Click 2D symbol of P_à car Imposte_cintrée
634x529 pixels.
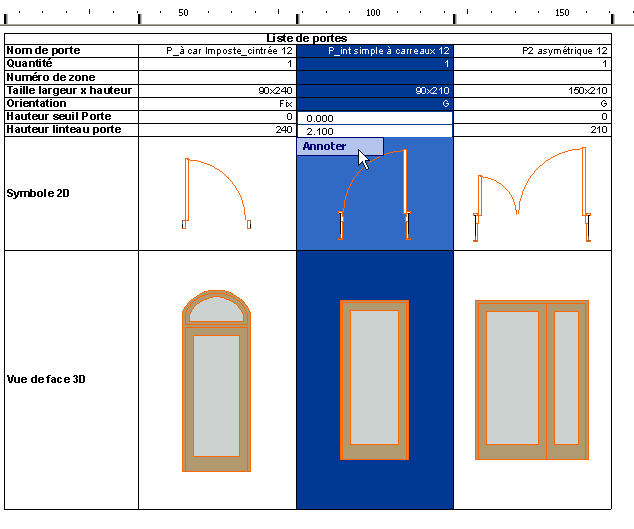point(216,193)
